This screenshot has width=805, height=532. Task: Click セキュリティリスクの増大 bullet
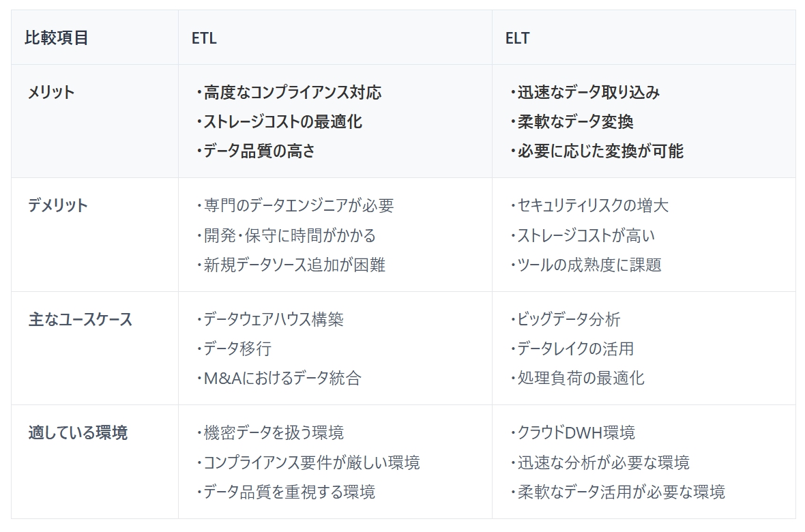593,205
